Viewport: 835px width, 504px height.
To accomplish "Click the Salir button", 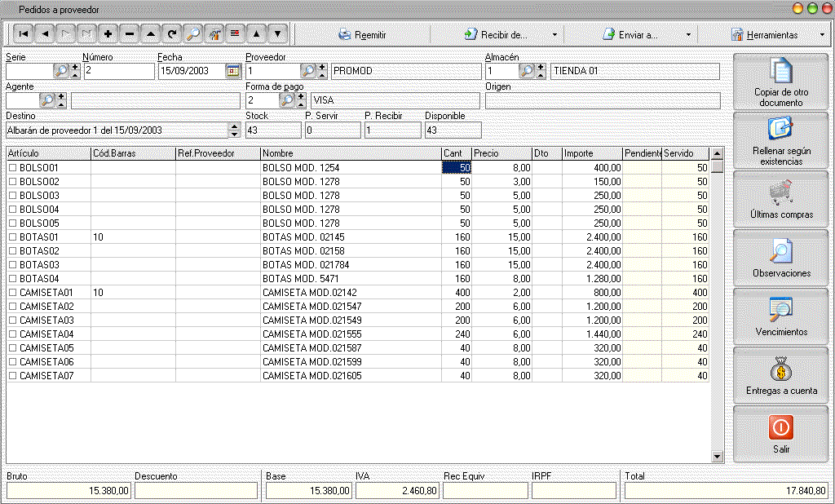I will pyautogui.click(x=781, y=435).
